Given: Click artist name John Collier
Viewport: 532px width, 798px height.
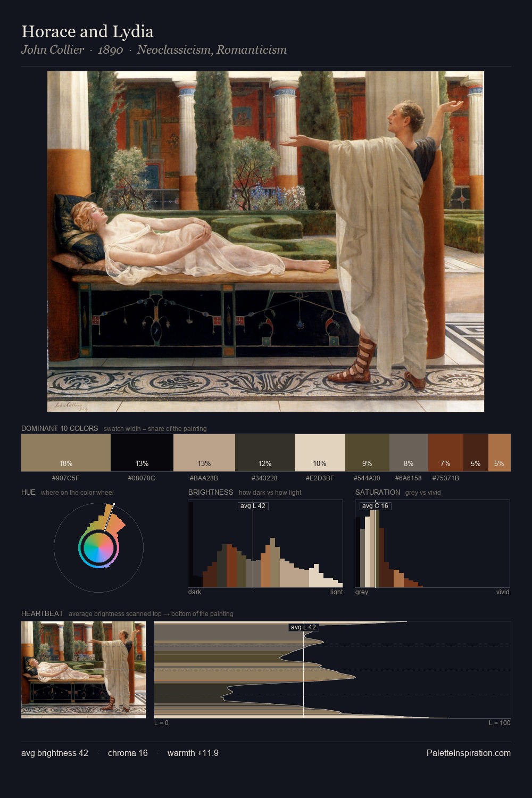Looking at the screenshot, I should point(53,50).
